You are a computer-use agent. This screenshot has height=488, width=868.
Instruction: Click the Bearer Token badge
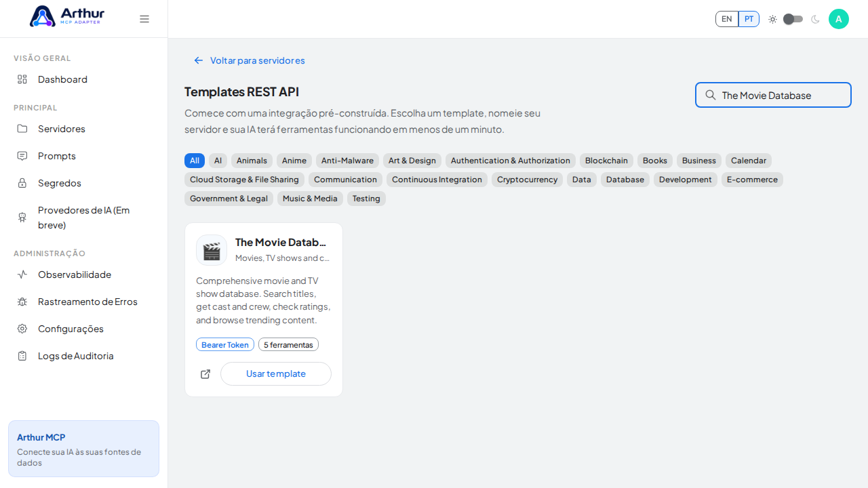(x=225, y=344)
